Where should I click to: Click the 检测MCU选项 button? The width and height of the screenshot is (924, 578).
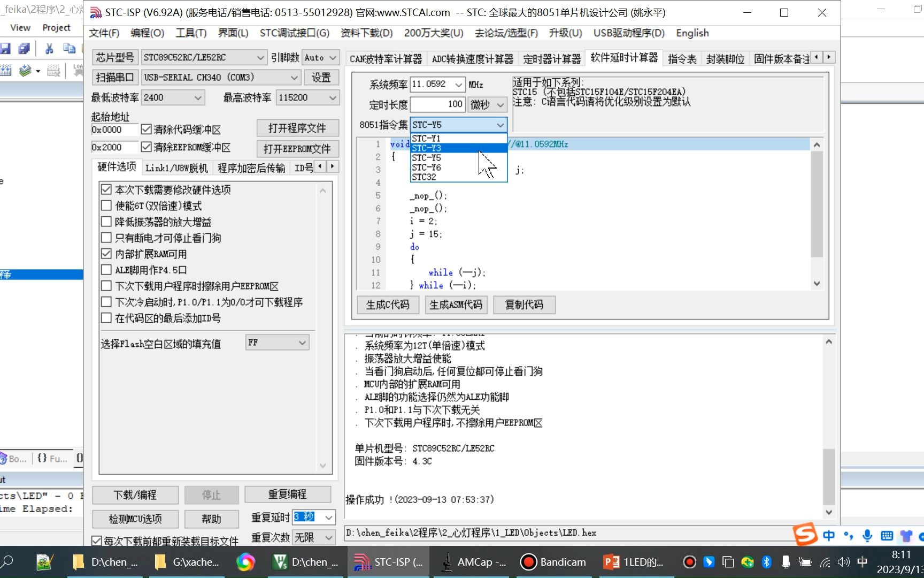(x=135, y=519)
